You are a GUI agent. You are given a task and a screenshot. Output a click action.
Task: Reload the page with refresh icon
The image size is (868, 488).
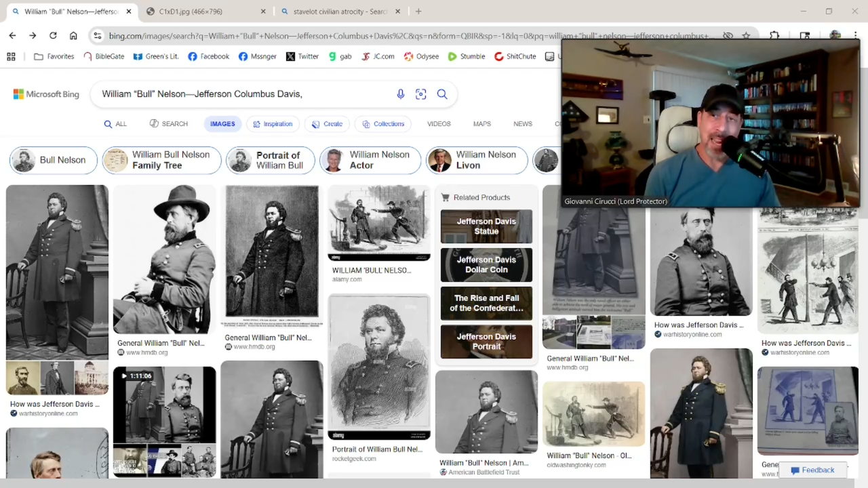(53, 35)
